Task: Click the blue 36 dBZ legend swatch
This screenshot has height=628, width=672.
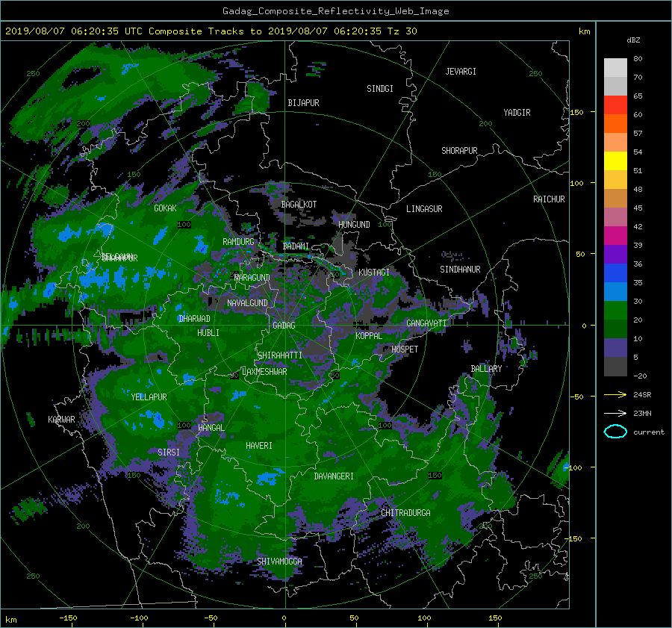Action: [x=615, y=273]
